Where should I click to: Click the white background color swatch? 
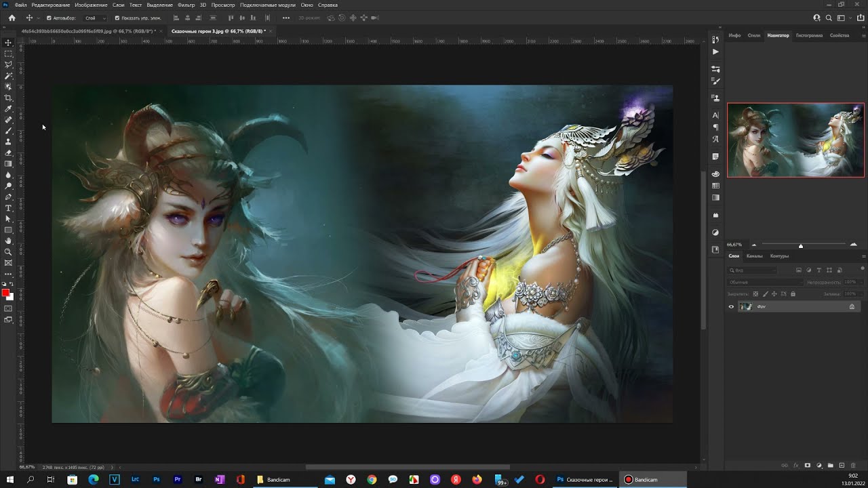pos(11,297)
